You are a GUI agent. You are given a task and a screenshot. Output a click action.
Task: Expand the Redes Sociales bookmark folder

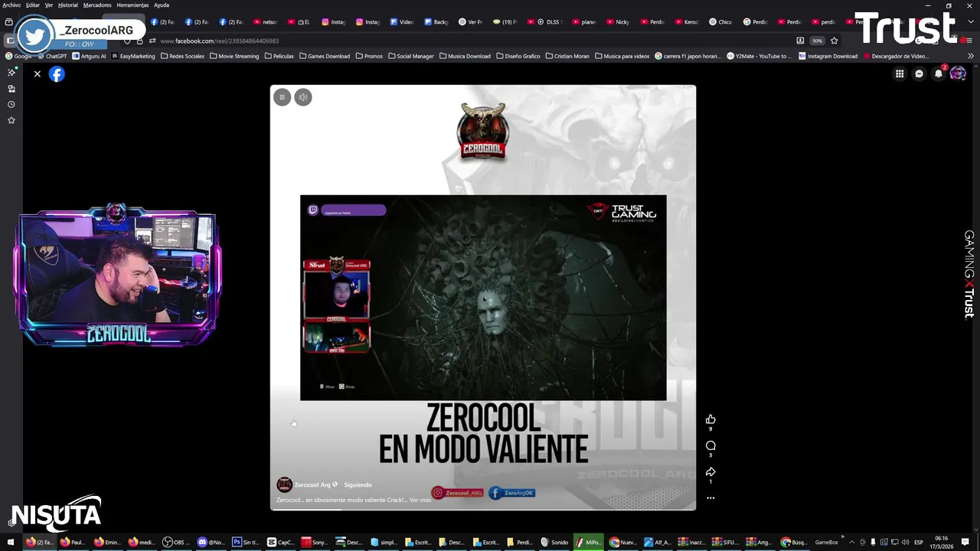point(182,56)
